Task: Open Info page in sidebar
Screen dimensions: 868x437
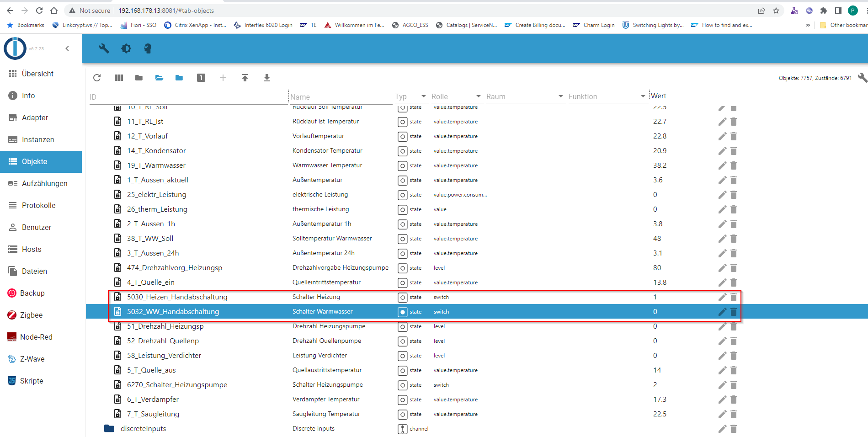Action: pos(41,96)
